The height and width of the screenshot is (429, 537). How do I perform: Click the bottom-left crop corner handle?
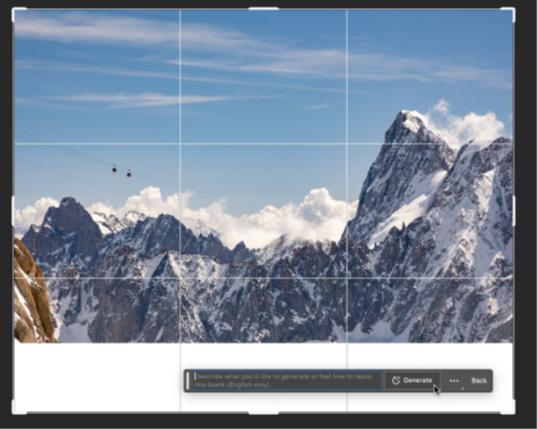tap(18, 408)
